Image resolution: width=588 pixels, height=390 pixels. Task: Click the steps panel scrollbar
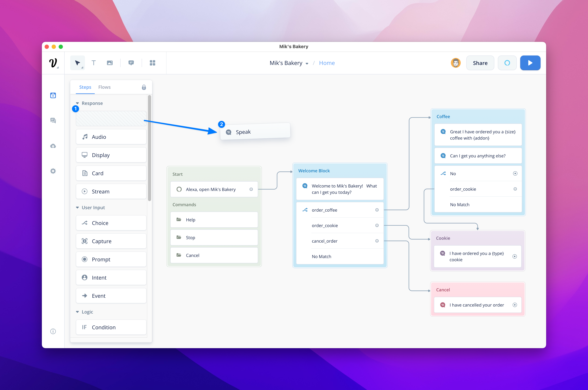click(150, 148)
